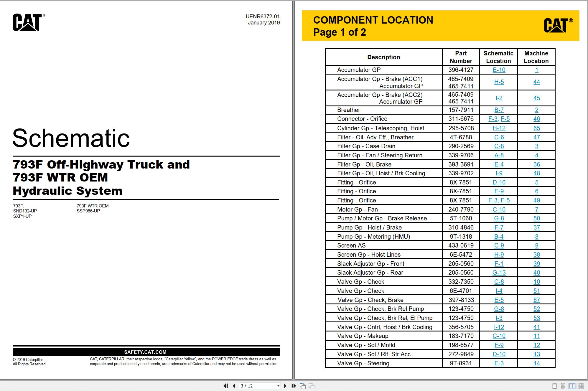
Task: Open machine location 45 link
Action: 537,98
